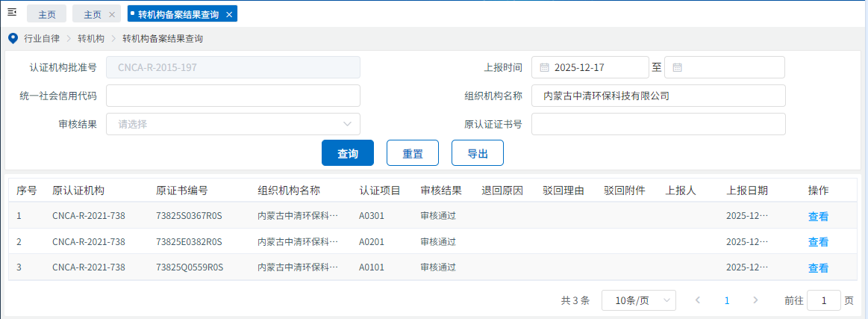Screen dimensions: 868x319
Task: Click the start date calendar icon
Action: point(545,67)
